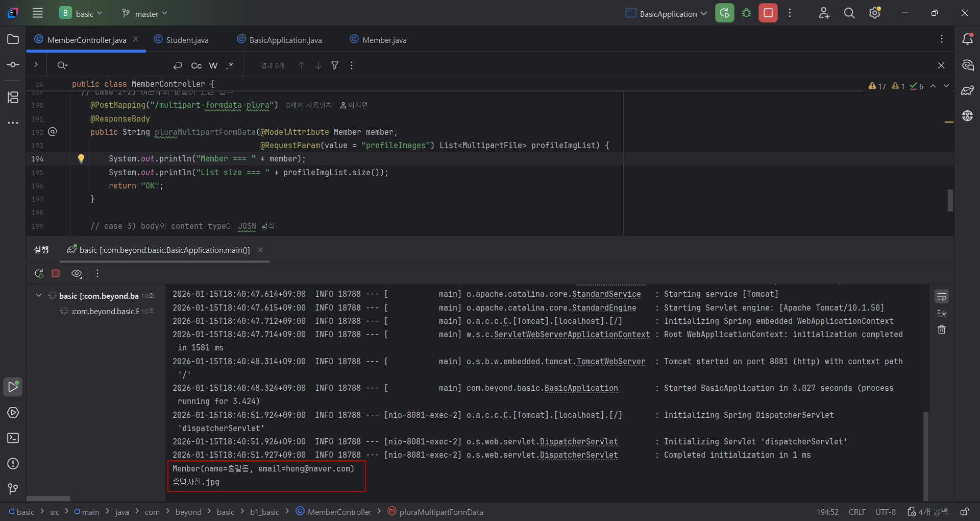Screen dimensions: 980x521
Task: Open the basic project dropdown
Action: 81,13
